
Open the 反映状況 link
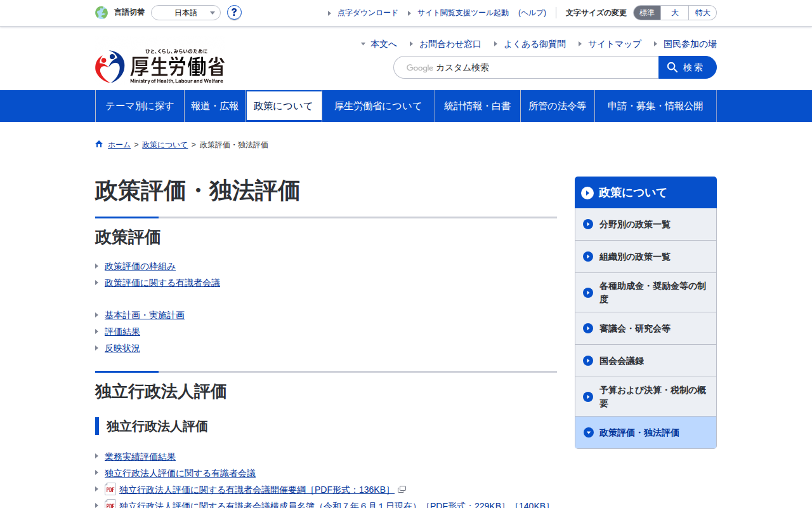click(x=122, y=348)
